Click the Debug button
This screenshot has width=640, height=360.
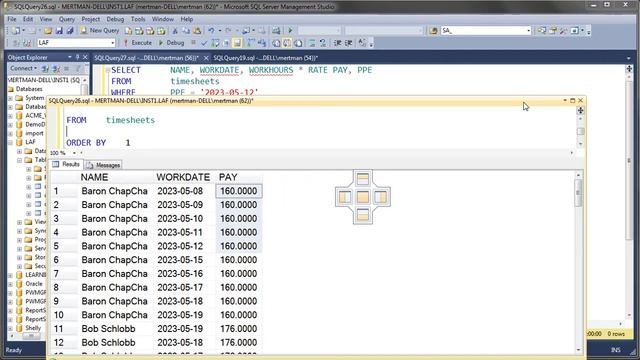coord(171,43)
